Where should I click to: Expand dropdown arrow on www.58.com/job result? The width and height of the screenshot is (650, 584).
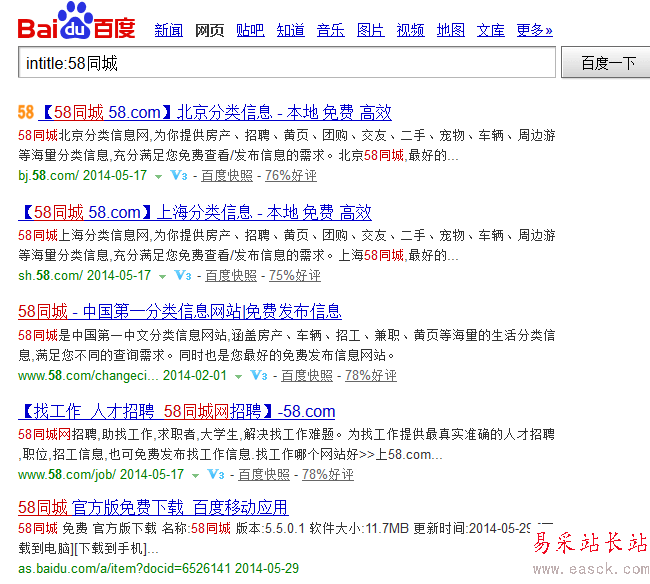click(195, 476)
